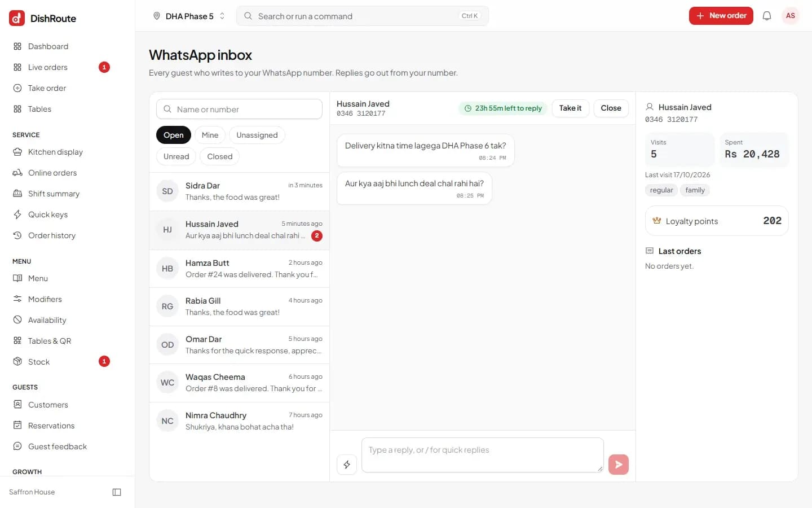Click the Modifiers sliders icon
This screenshot has width=812, height=508.
[17, 299]
